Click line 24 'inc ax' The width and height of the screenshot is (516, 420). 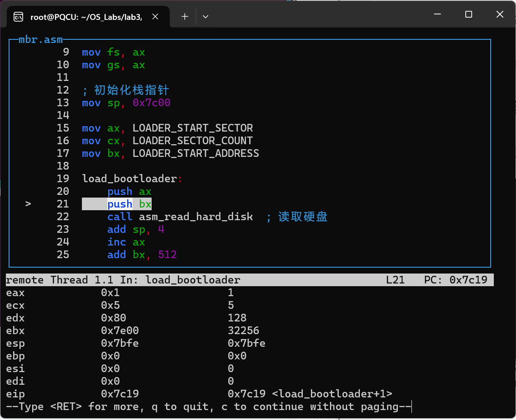click(x=126, y=242)
